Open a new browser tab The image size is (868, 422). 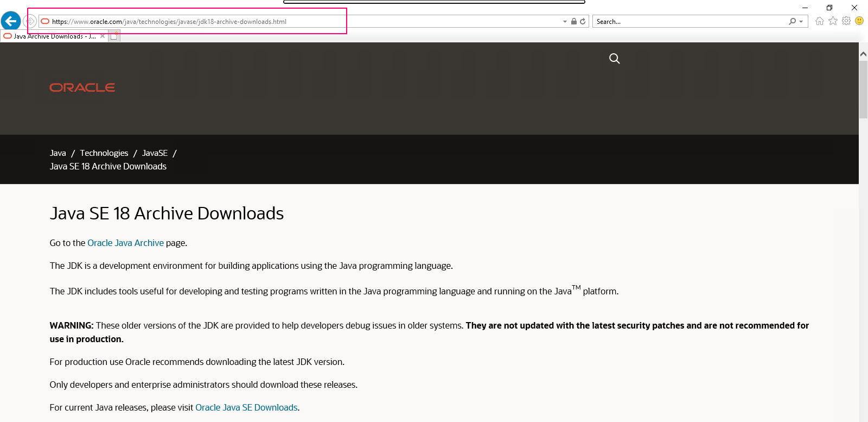pyautogui.click(x=114, y=36)
